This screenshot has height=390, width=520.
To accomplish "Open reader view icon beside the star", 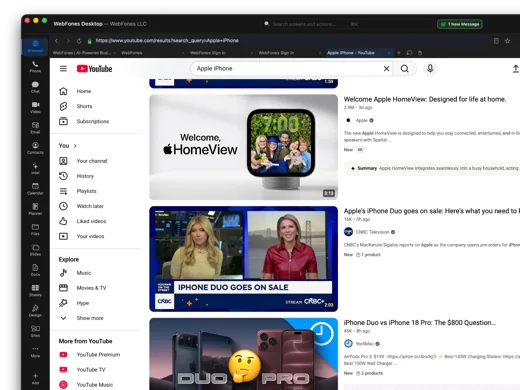I will [496, 41].
